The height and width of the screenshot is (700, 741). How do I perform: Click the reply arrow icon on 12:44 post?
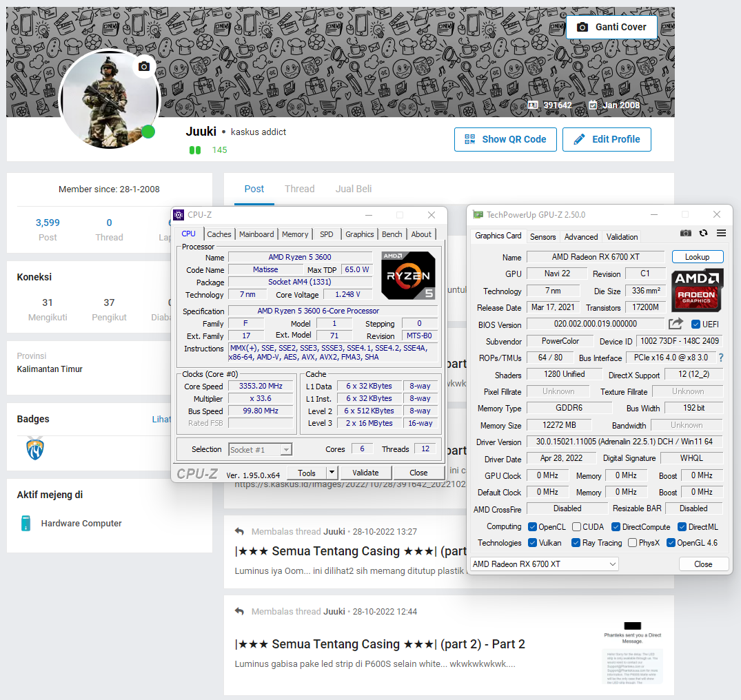[240, 611]
